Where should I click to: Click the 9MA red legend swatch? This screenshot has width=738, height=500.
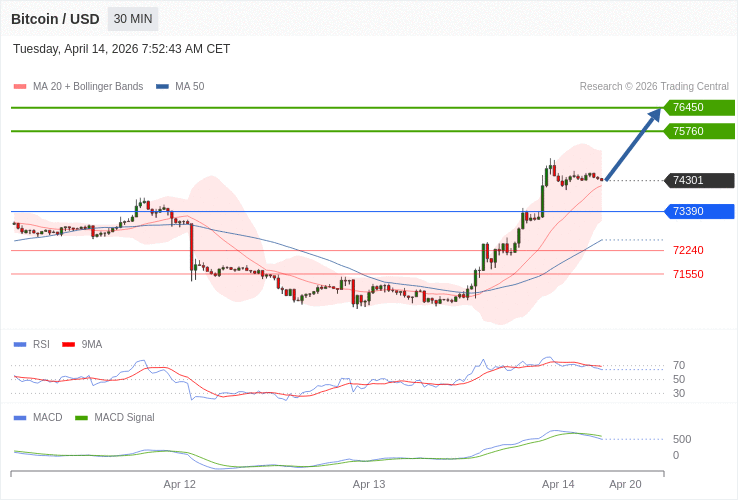tap(69, 345)
